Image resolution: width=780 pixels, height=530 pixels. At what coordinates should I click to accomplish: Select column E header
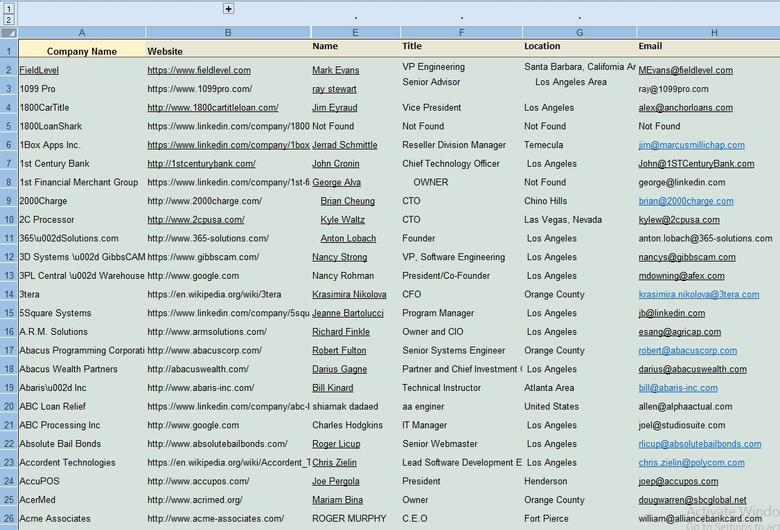coord(355,33)
